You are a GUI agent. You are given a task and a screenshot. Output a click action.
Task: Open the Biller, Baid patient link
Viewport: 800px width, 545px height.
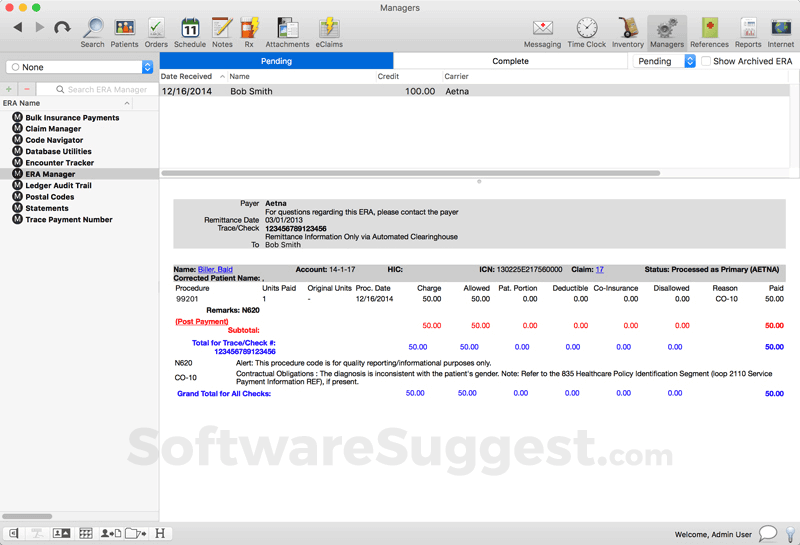(x=215, y=269)
